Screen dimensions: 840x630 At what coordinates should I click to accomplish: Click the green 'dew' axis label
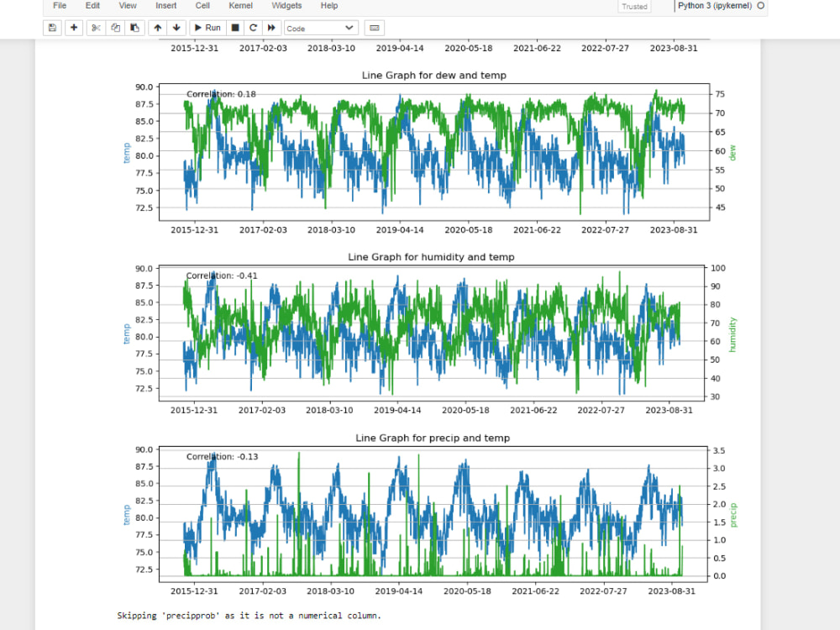(x=732, y=153)
